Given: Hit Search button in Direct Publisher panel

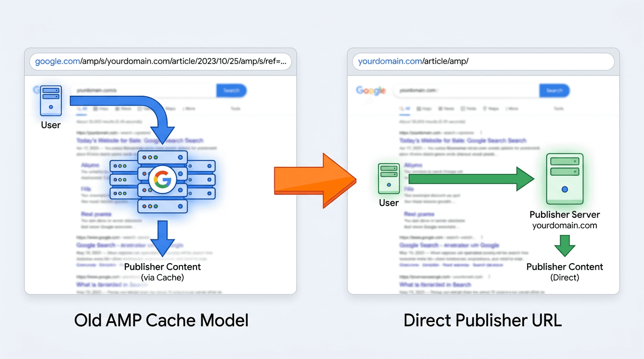Looking at the screenshot, I should point(554,90).
